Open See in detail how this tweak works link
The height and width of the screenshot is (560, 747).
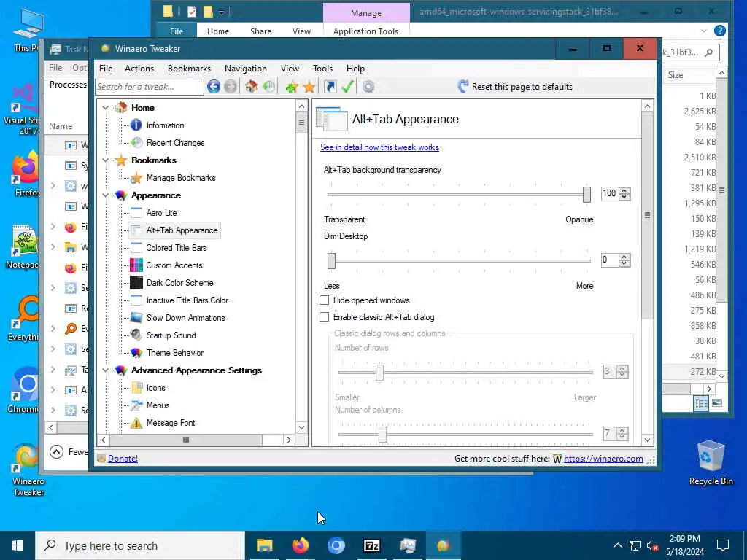[379, 147]
